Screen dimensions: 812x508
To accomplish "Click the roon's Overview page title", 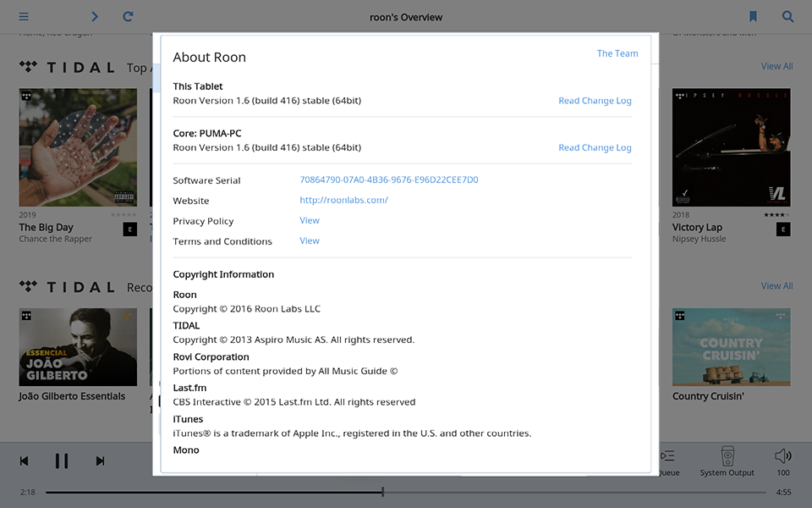I will [406, 17].
